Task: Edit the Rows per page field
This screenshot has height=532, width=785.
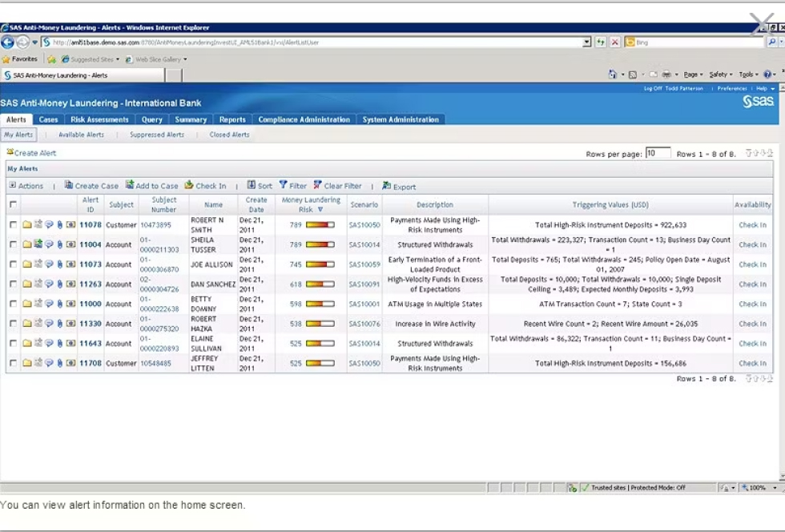Action: click(658, 153)
